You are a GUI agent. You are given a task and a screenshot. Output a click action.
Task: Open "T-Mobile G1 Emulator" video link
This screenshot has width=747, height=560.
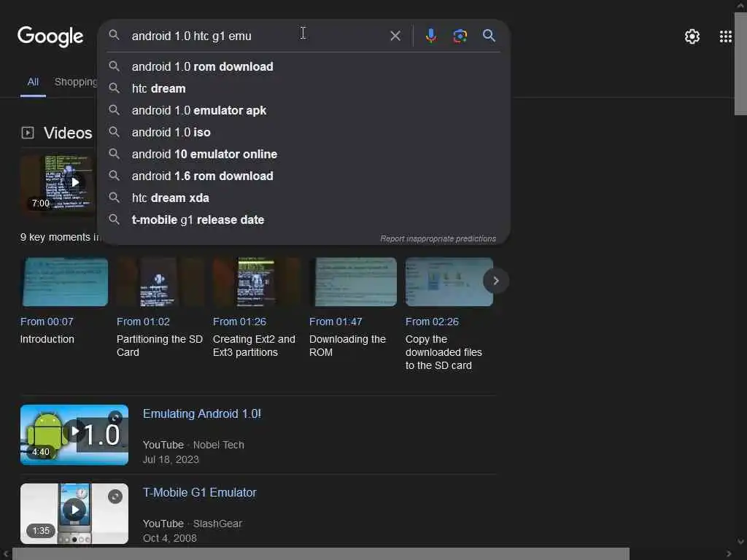(200, 492)
